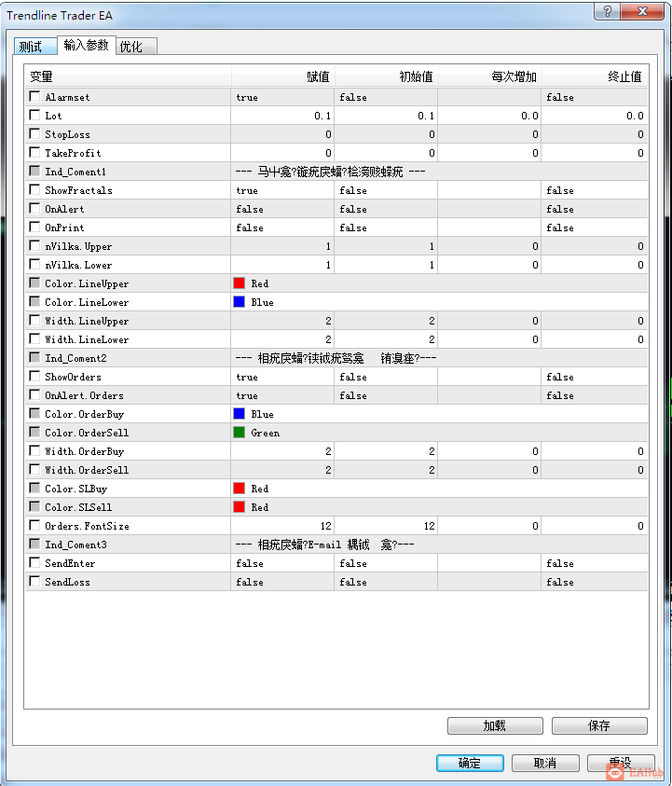Screen dimensions: 672x786
Task: Click the help question mark button
Action: 607,11
